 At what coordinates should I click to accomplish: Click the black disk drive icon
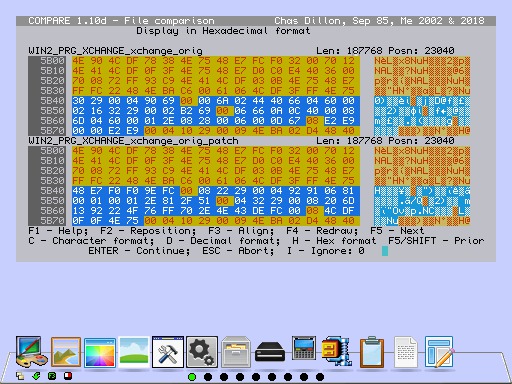click(x=270, y=353)
